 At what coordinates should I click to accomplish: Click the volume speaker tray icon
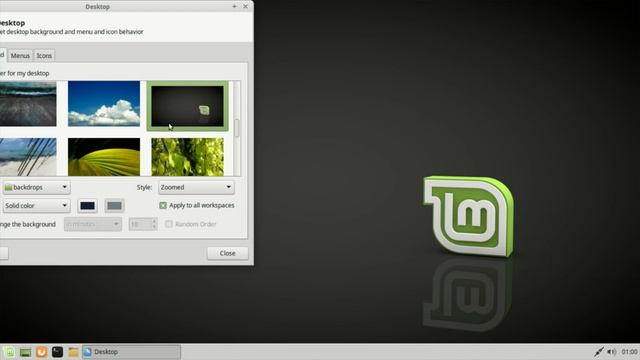tap(611, 352)
